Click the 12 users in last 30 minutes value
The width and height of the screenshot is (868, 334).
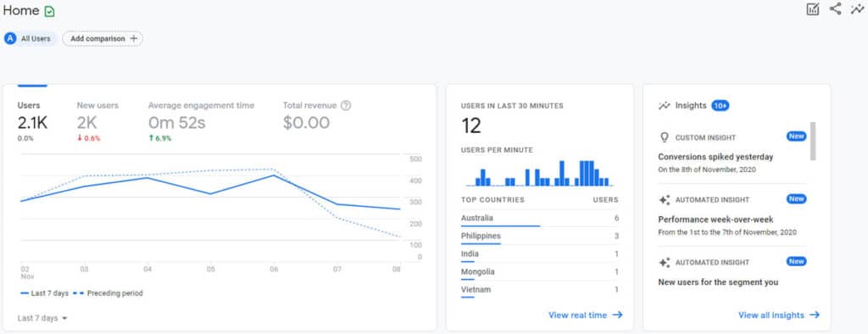pyautogui.click(x=471, y=126)
